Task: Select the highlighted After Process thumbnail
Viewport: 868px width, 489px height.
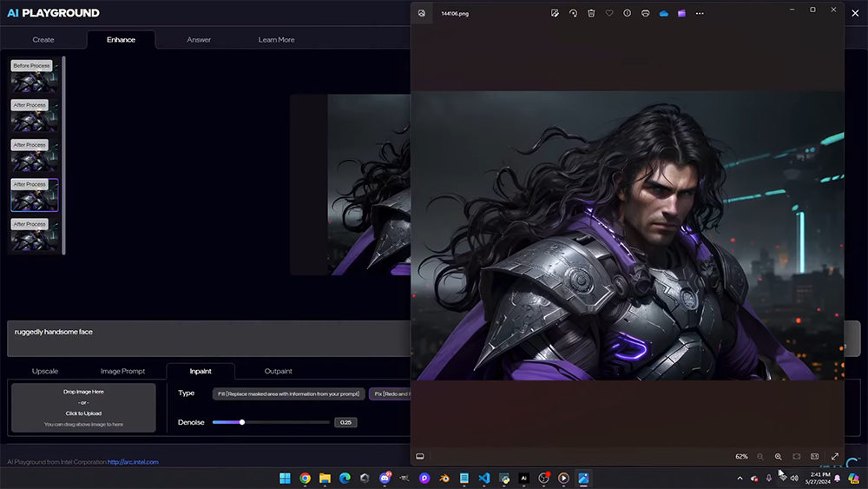Action: (x=35, y=195)
